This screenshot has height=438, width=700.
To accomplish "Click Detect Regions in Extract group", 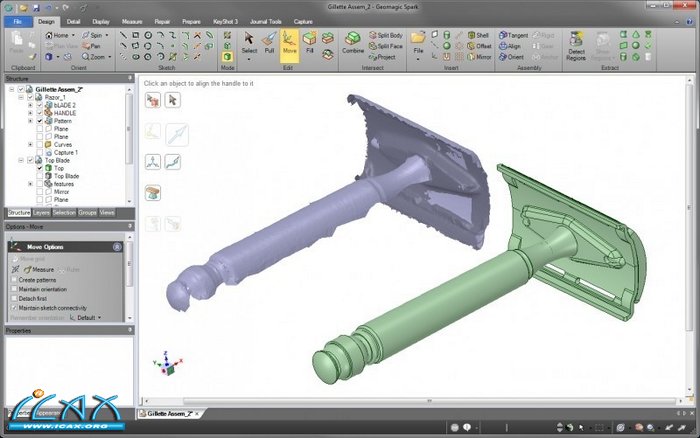I will (x=577, y=44).
